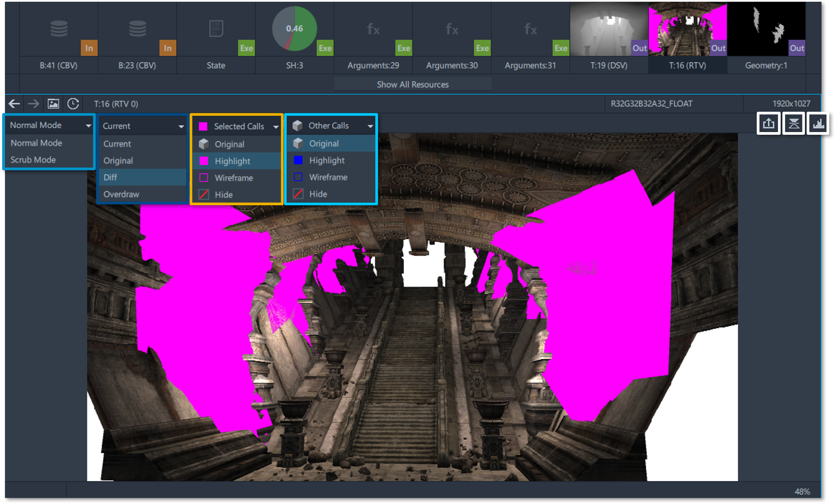Click the flip image vertically icon

point(794,124)
